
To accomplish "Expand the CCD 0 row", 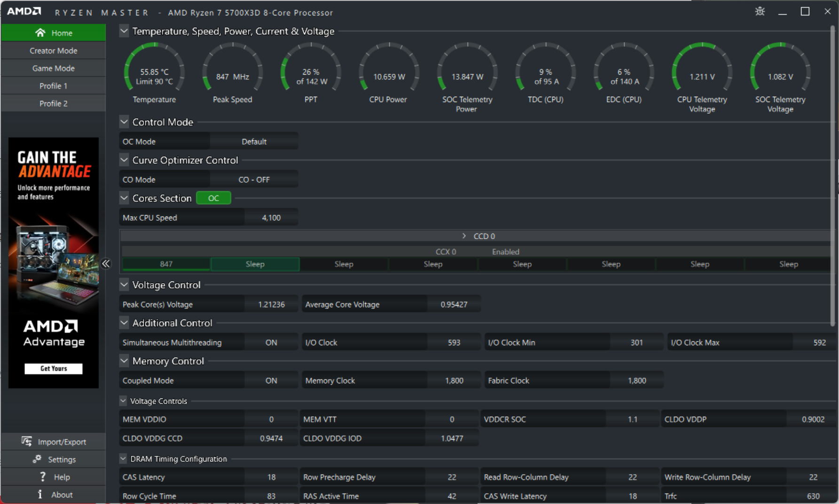I will (464, 236).
